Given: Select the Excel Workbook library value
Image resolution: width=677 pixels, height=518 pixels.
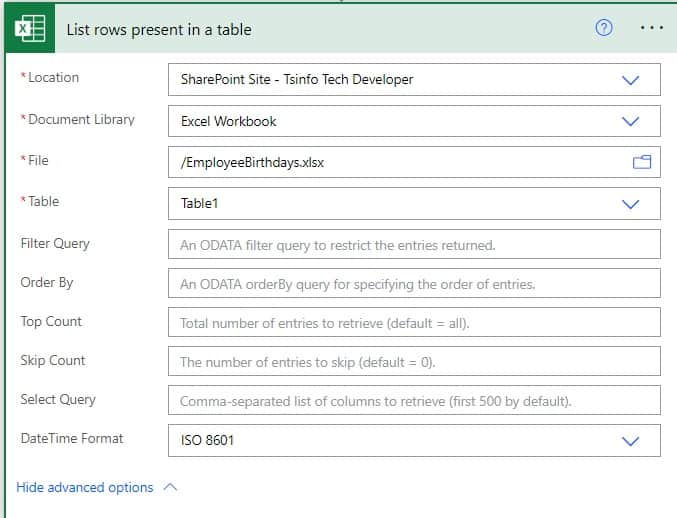Looking at the screenshot, I should (228, 121).
